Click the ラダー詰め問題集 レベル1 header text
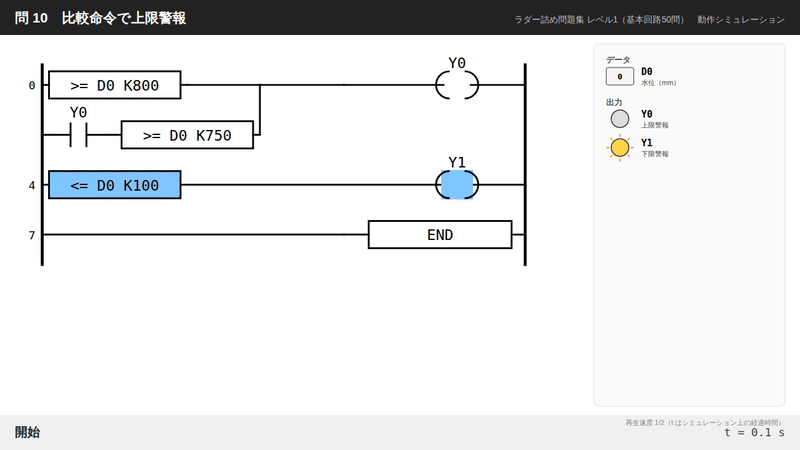 (566, 19)
